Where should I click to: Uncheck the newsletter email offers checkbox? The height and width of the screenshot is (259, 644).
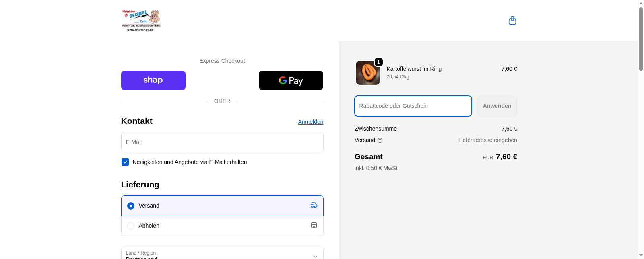point(125,162)
